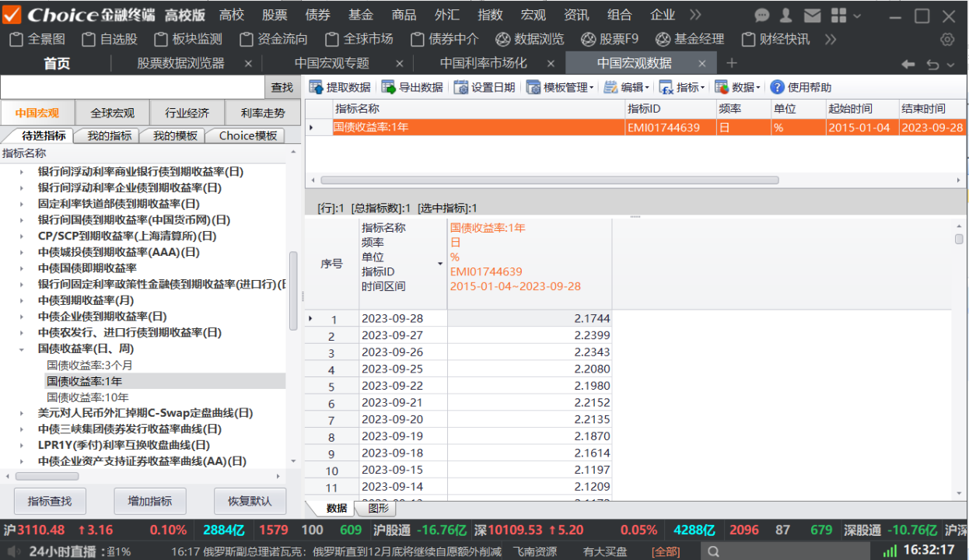Click the back arrow navigation icon
969x560 pixels.
[908, 64]
